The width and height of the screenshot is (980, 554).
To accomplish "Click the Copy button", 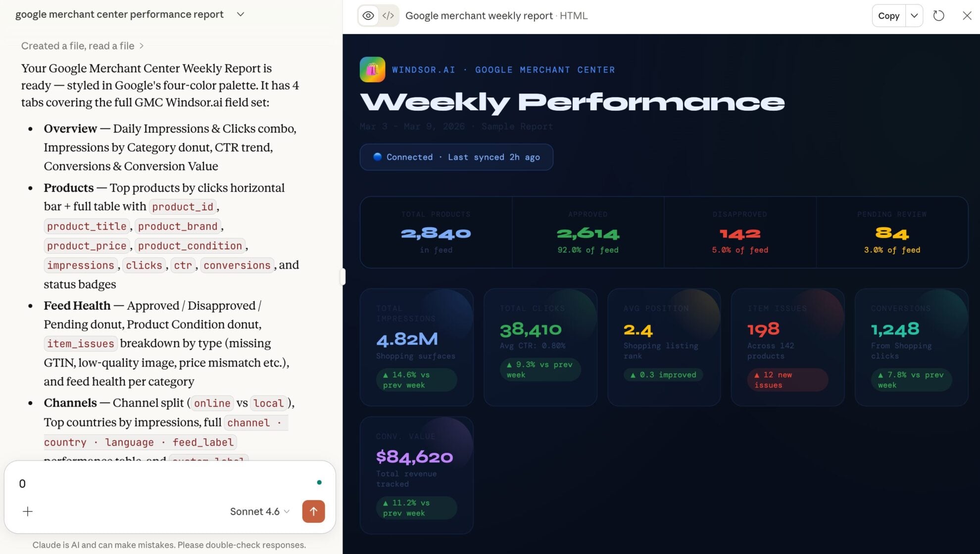I will pyautogui.click(x=888, y=15).
